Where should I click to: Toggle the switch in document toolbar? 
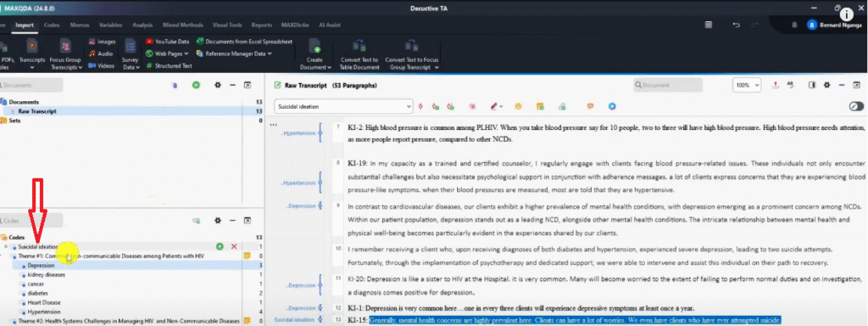(856, 106)
